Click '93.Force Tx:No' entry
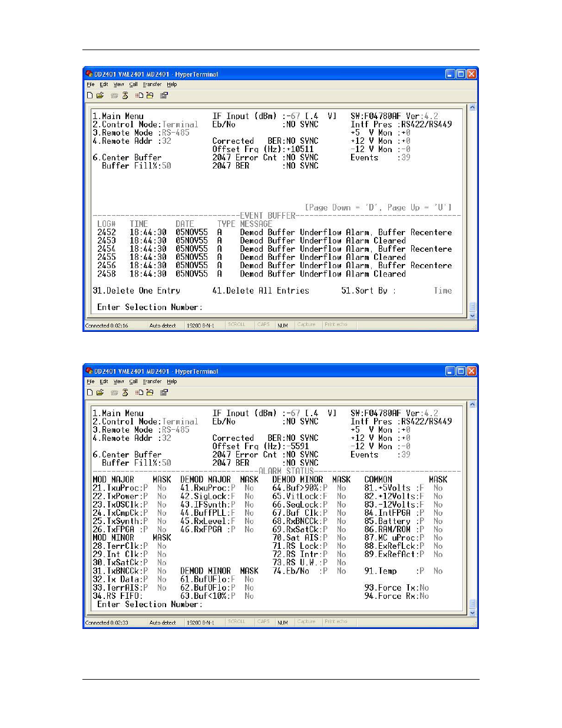This screenshot has height=728, width=562. click(x=396, y=588)
